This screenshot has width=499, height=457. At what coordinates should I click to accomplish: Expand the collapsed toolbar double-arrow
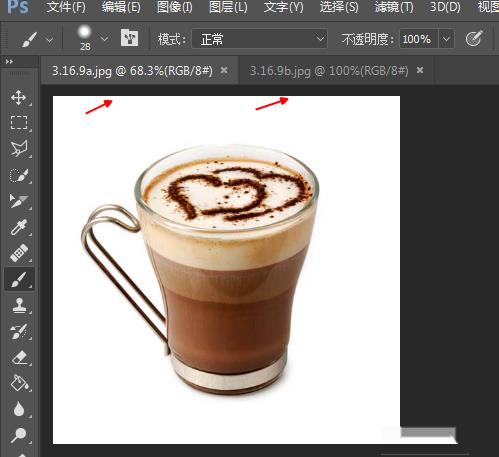pos(10,62)
